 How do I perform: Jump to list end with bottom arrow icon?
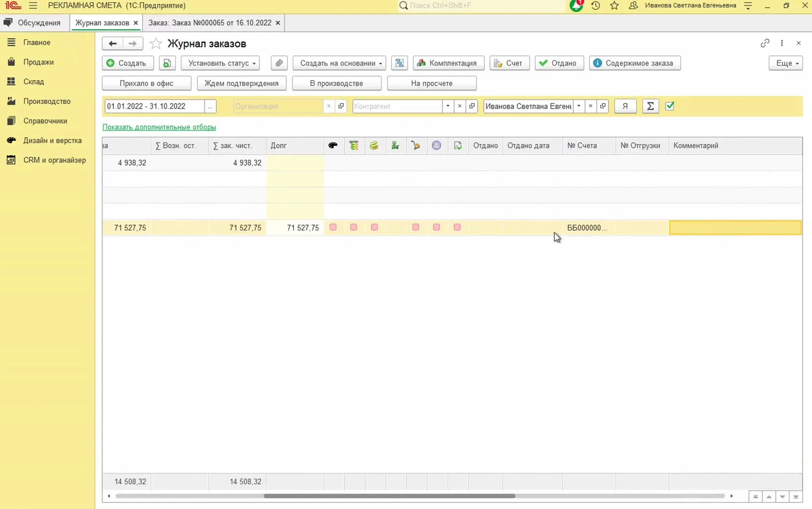point(796,497)
